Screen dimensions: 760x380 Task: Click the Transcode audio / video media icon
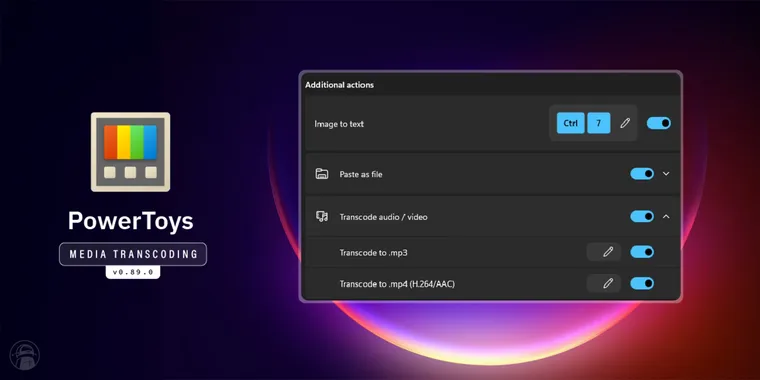[322, 217]
